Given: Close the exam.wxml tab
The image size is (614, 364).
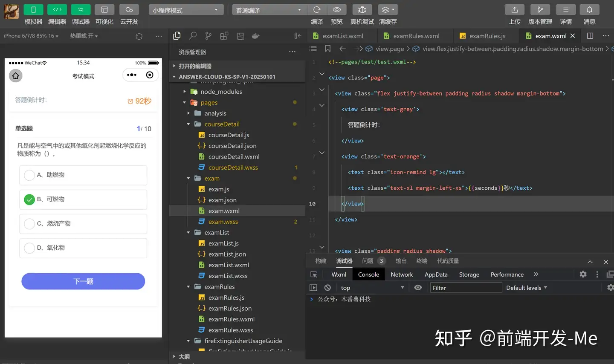Looking at the screenshot, I should (x=573, y=36).
